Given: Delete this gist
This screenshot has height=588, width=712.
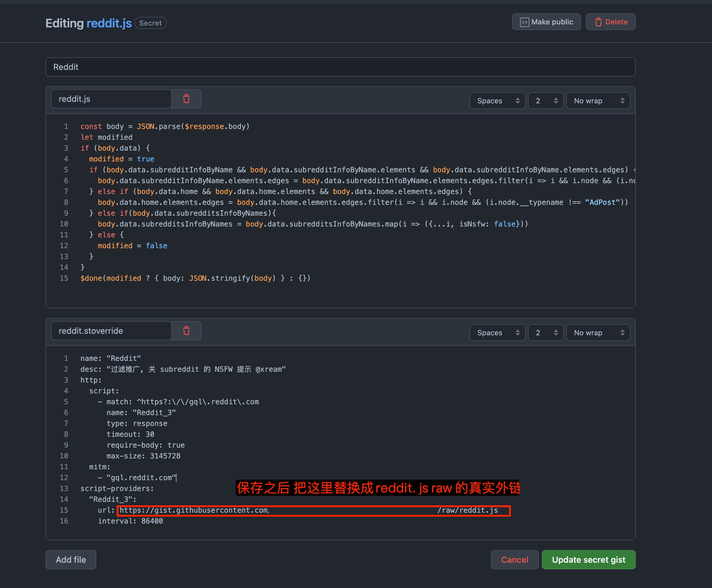Looking at the screenshot, I should pyautogui.click(x=611, y=22).
